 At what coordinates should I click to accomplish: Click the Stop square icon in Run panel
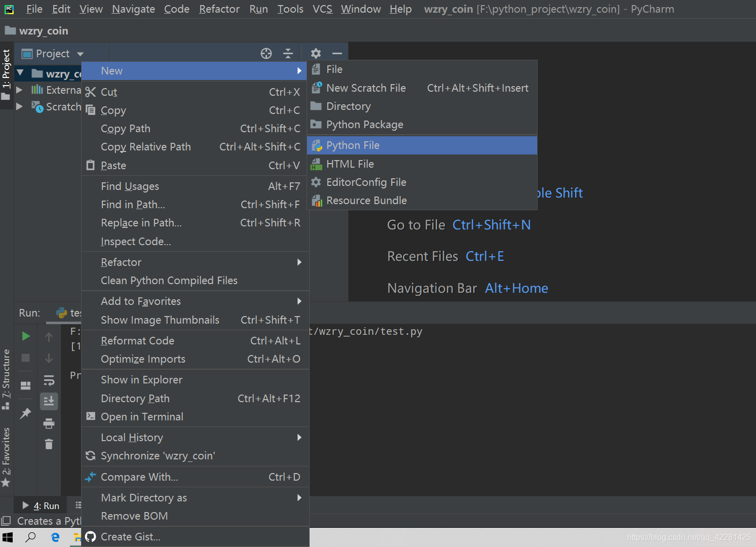pos(25,358)
